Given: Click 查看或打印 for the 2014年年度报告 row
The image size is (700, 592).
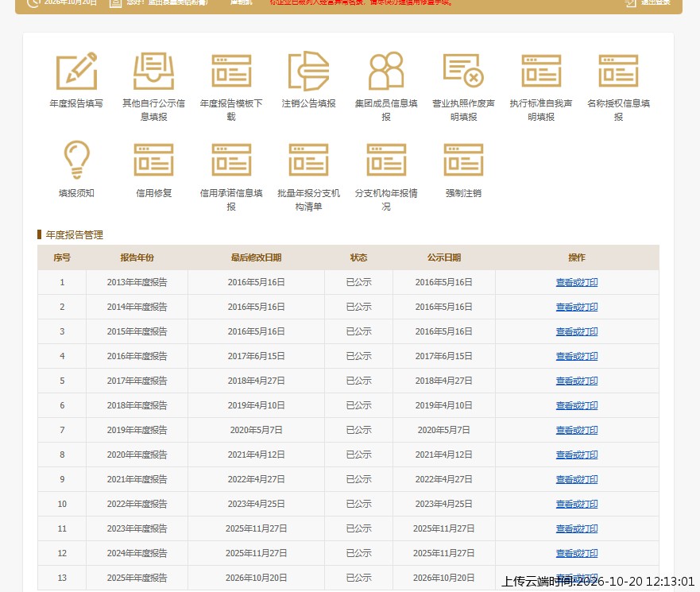Looking at the screenshot, I should [x=577, y=307].
